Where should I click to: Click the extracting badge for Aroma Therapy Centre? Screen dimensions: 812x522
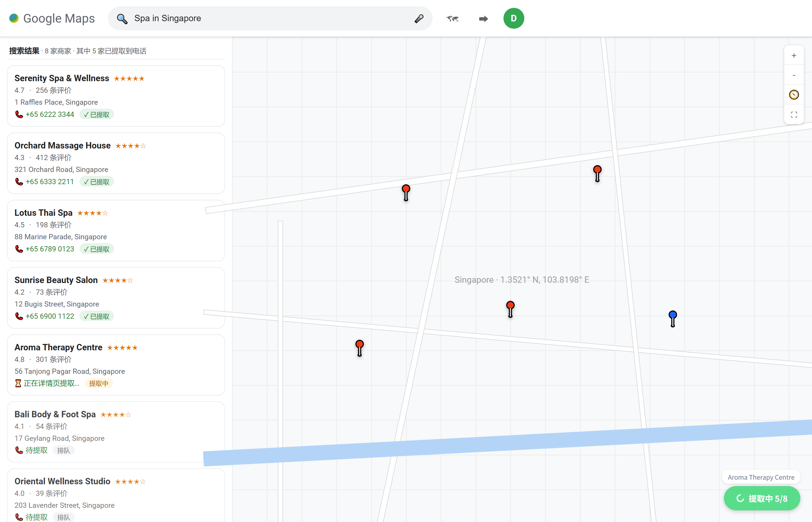pos(99,383)
